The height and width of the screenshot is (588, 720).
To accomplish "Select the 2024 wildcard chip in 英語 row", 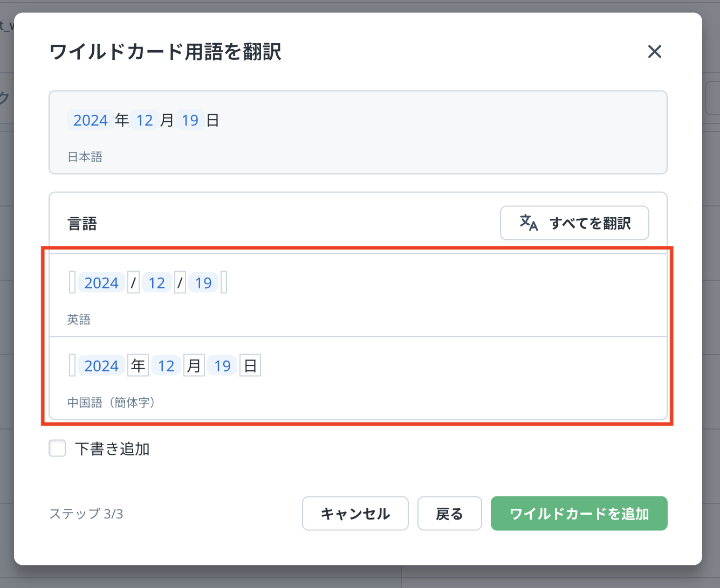I will (x=101, y=282).
